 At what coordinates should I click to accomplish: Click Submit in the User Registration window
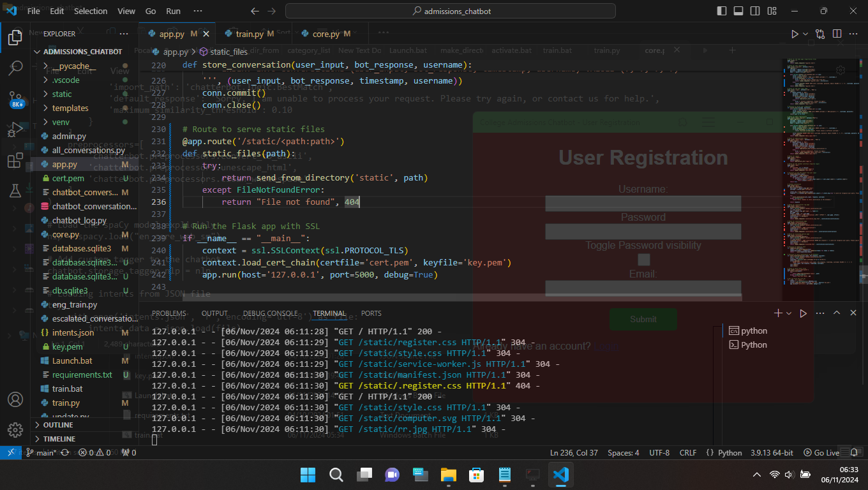click(x=643, y=319)
